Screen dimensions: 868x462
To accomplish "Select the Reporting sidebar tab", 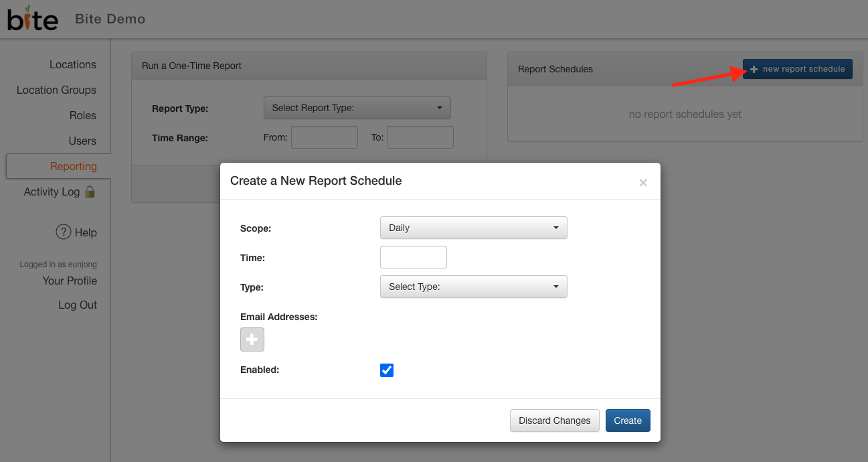I will (x=58, y=166).
